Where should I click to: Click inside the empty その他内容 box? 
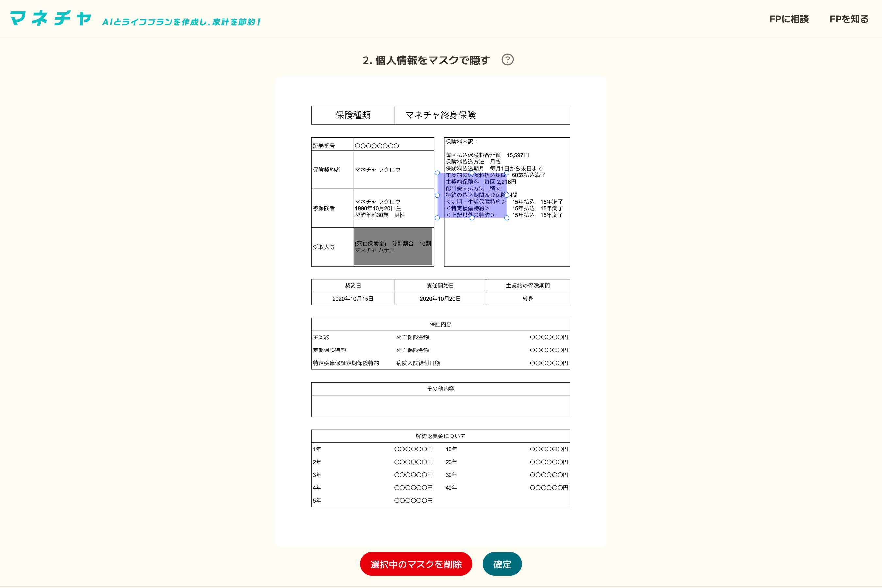point(441,406)
